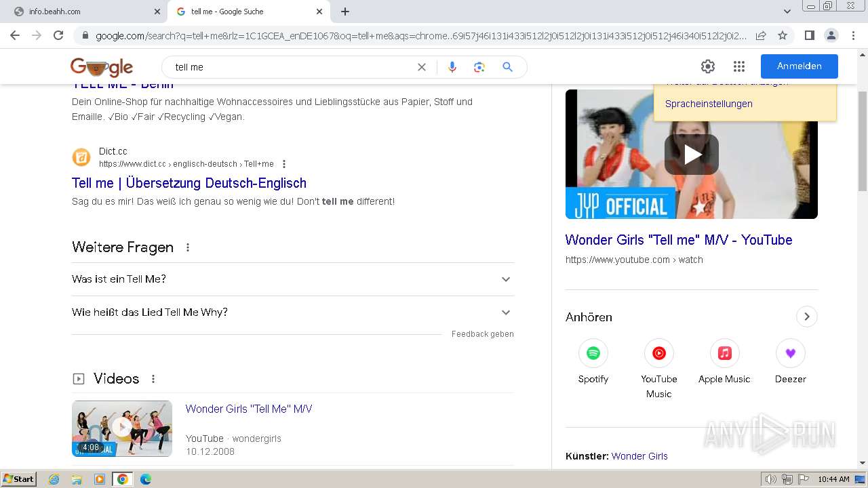
Task: Open the Wonder Girls "Tell Me" M/V video result
Action: (249, 409)
